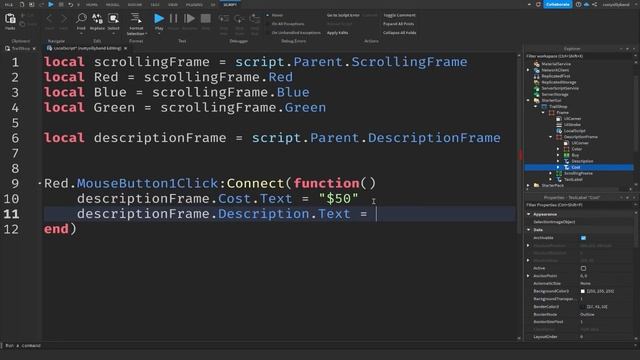Check the Active property checkbox

[583, 268]
